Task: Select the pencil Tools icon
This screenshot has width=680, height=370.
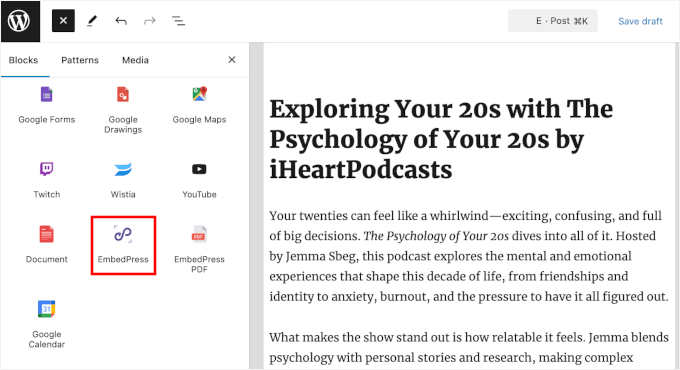Action: click(x=92, y=21)
